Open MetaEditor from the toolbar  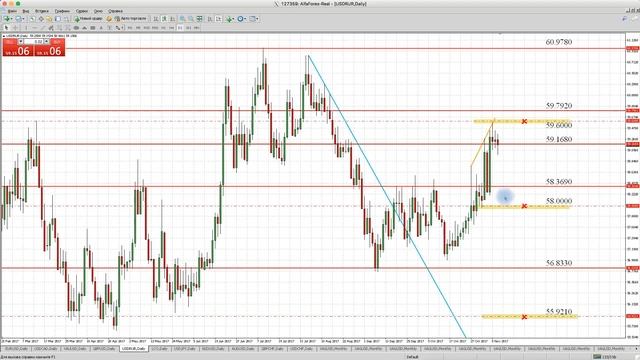(x=109, y=19)
